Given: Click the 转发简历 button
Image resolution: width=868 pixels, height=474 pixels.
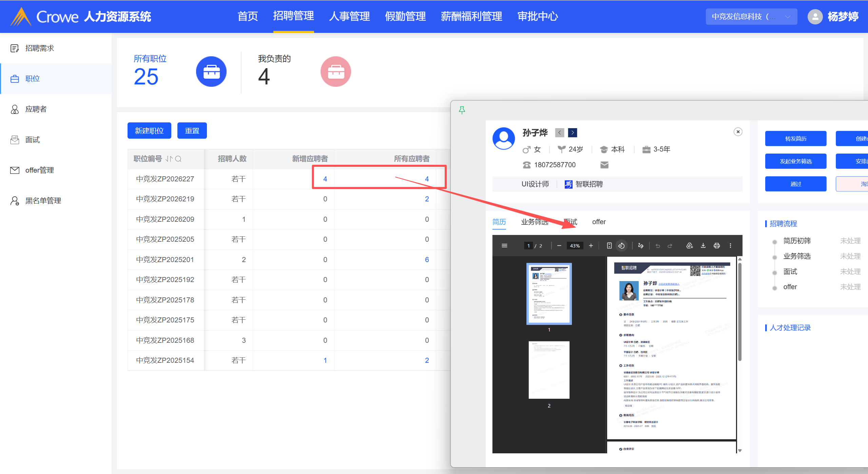Looking at the screenshot, I should click(795, 138).
